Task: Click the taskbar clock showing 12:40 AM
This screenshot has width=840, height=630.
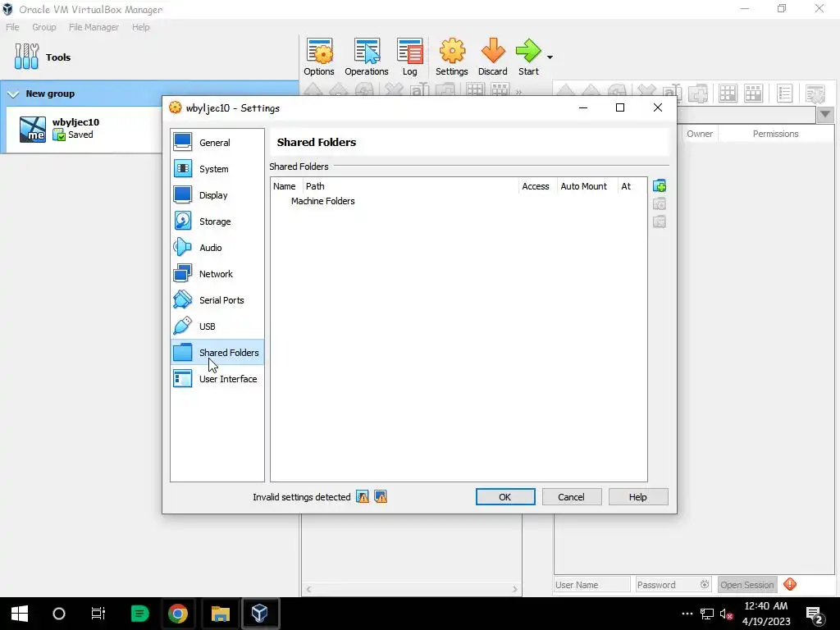Action: (x=766, y=606)
